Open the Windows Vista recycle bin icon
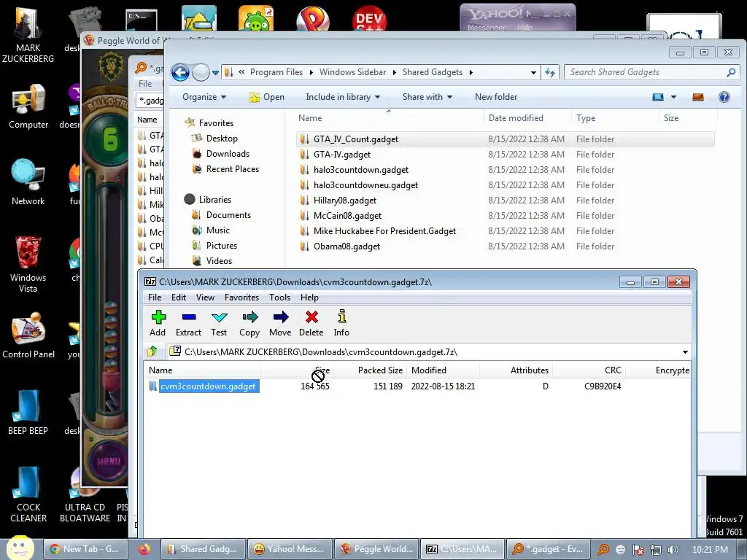The width and height of the screenshot is (747, 560). coord(28,264)
